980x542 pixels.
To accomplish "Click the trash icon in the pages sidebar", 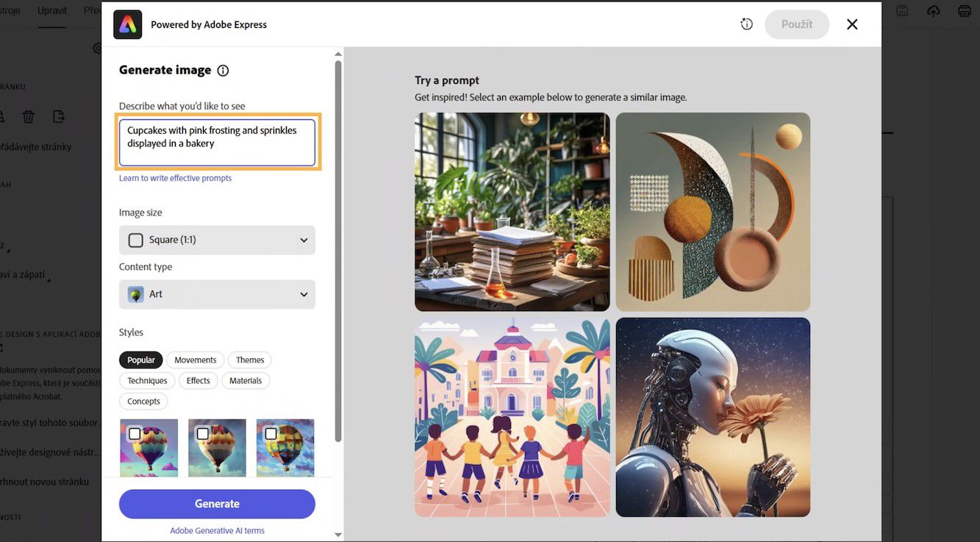I will point(28,116).
